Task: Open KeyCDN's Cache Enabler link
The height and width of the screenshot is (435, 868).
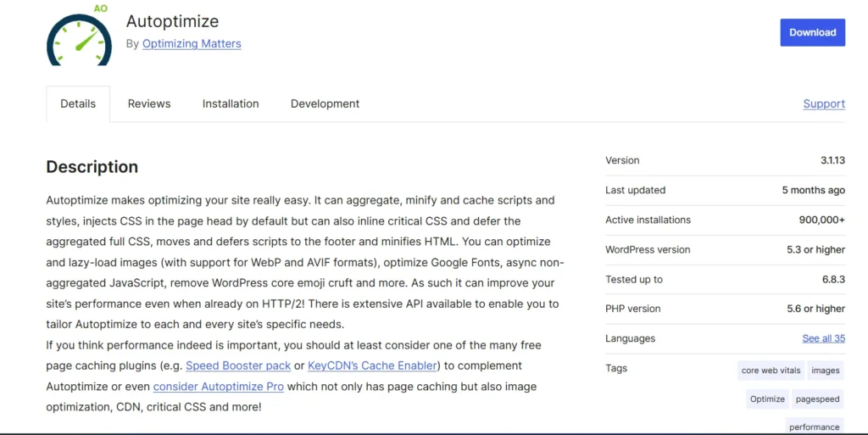Action: coord(373,365)
